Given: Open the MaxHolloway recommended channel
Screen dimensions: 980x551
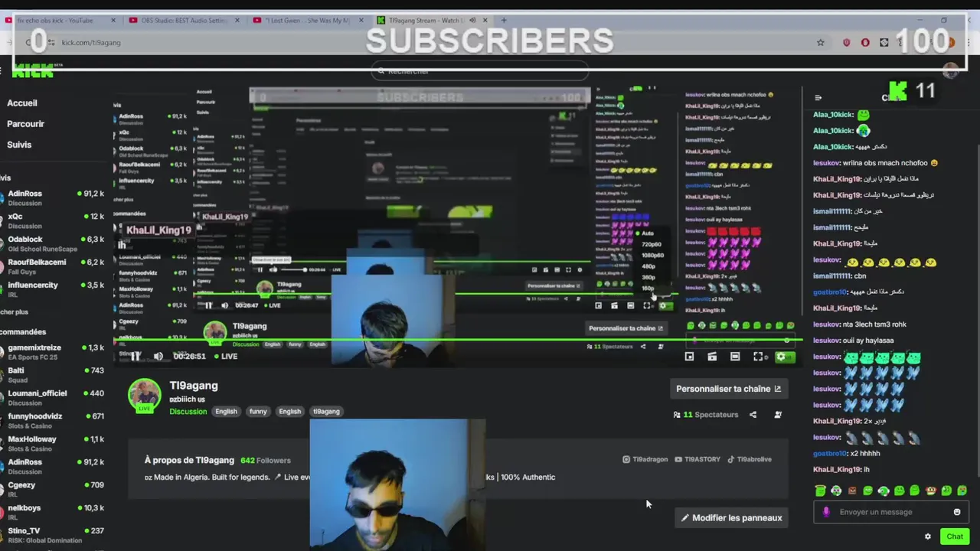Looking at the screenshot, I should tap(54, 444).
